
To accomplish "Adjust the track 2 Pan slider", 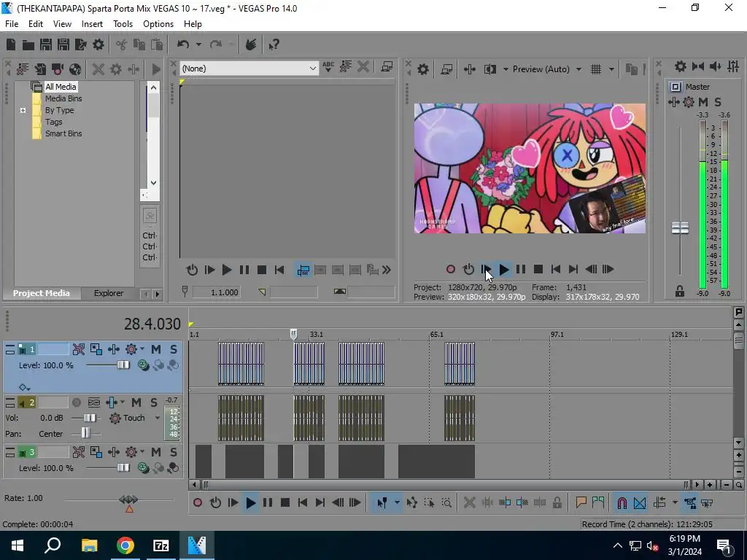I will (x=86, y=434).
